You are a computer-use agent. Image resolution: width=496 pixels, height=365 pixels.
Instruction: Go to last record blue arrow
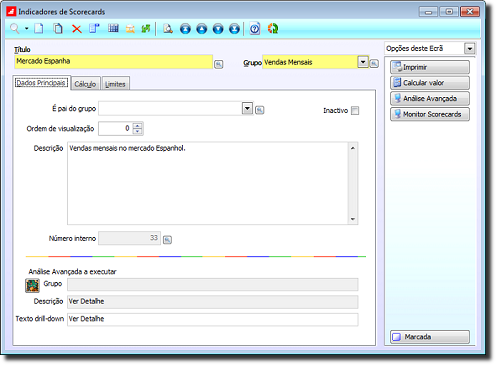coord(234,29)
